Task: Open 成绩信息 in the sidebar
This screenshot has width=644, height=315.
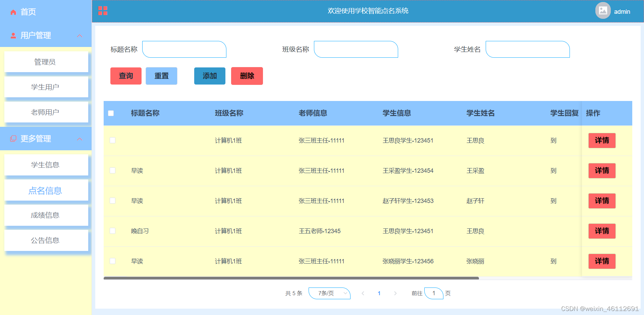Action: [46, 215]
